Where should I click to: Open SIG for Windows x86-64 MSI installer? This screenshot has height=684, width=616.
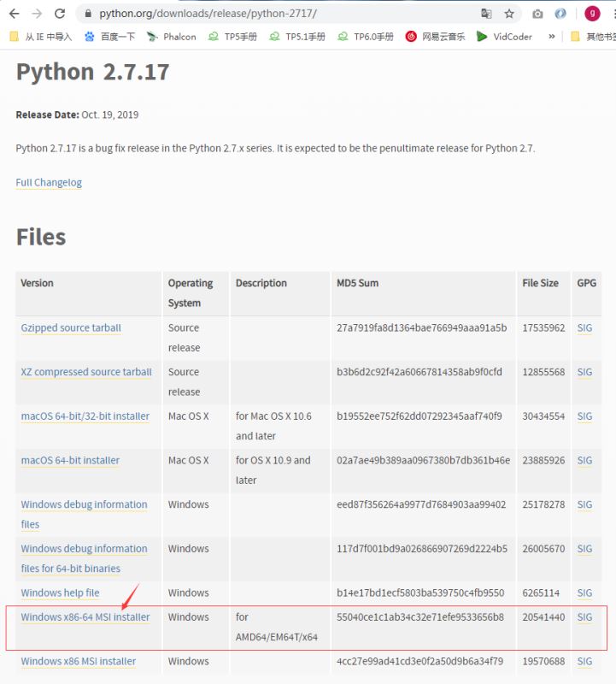tap(584, 617)
